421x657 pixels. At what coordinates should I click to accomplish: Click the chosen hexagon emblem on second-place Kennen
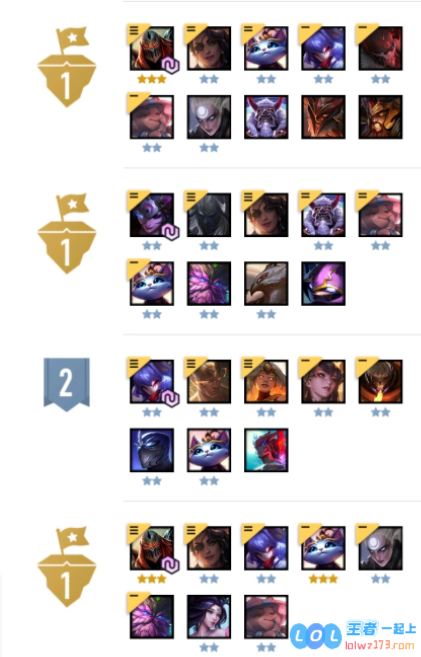coord(170,398)
